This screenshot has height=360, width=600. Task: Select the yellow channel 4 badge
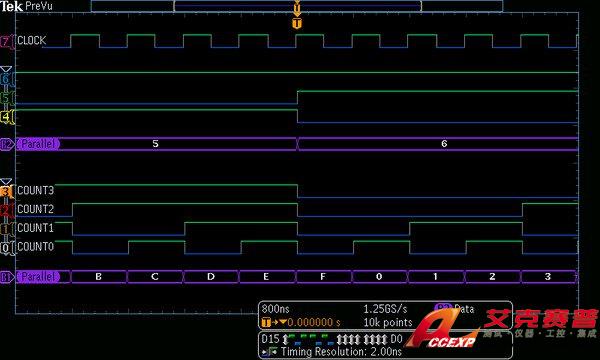pos(6,117)
